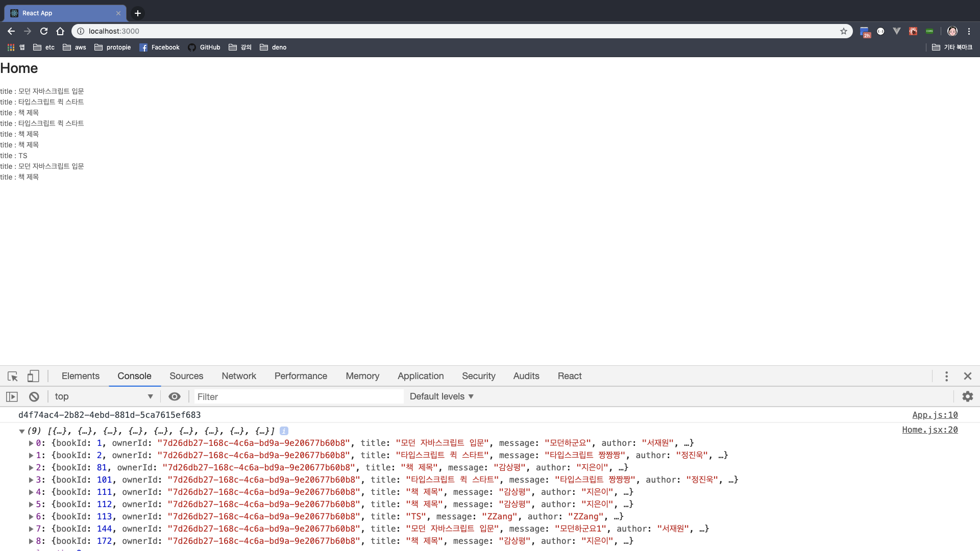Open DevTools three-dot customize menu
Image resolution: width=980 pixels, height=551 pixels.
click(946, 377)
